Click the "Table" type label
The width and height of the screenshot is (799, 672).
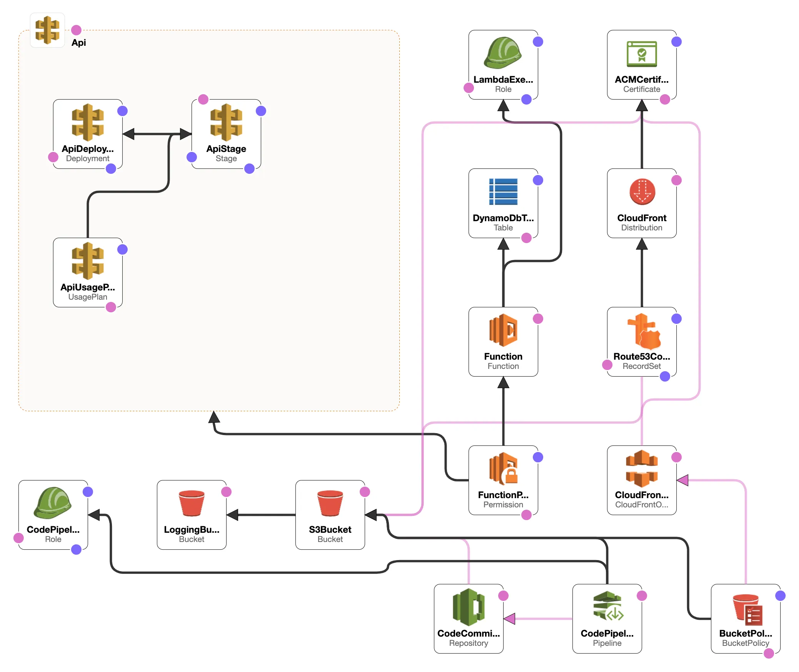(x=503, y=228)
